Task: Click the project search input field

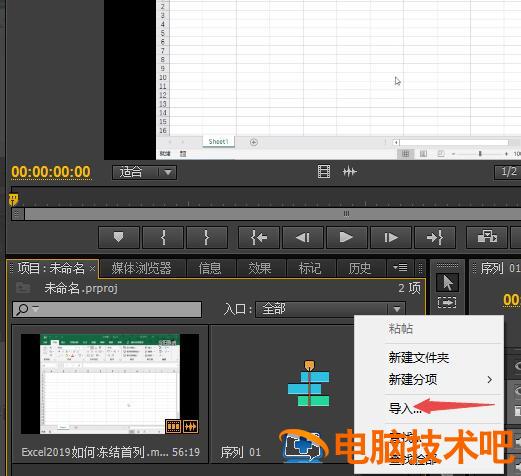Action: (x=107, y=309)
